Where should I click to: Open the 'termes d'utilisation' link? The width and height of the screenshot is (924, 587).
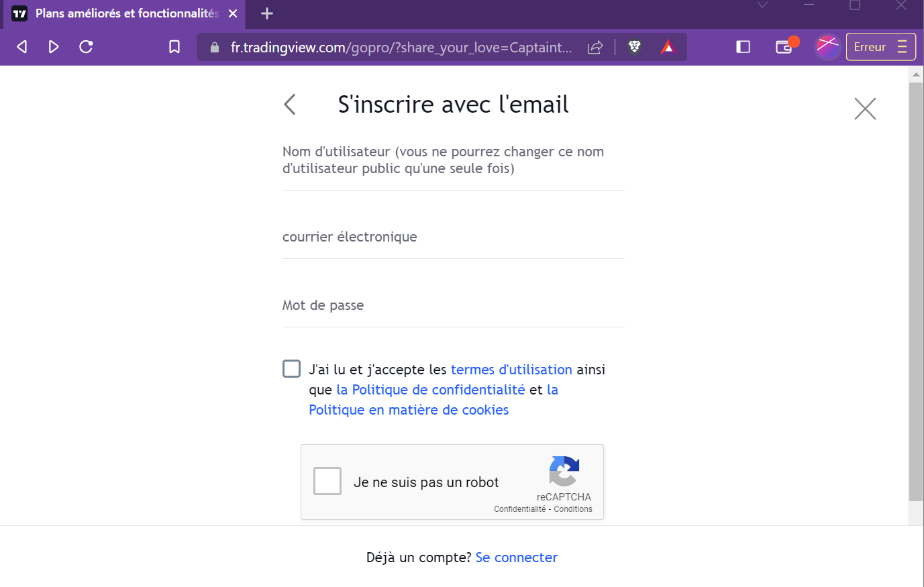(x=511, y=370)
